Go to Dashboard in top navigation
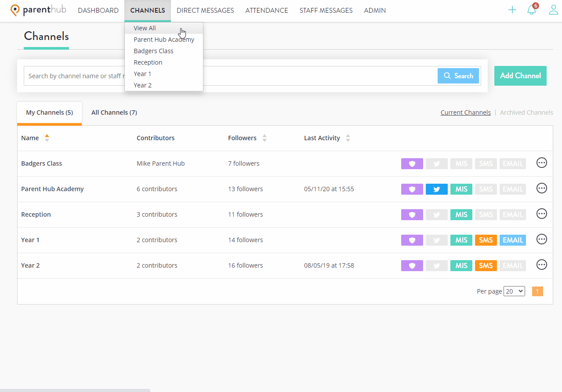Screen dimensions: 562x392 (98, 11)
